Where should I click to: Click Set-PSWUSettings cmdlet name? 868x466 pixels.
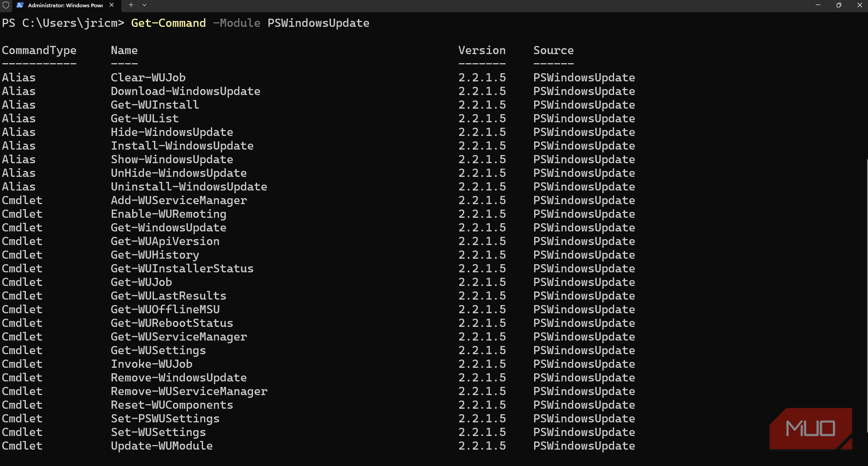click(x=165, y=419)
